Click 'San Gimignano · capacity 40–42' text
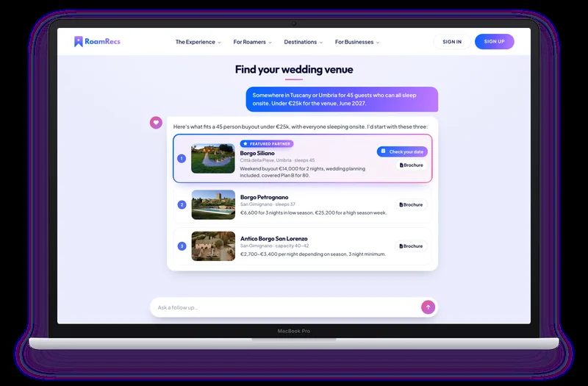Screen dimensions: 588x386 click(x=274, y=246)
